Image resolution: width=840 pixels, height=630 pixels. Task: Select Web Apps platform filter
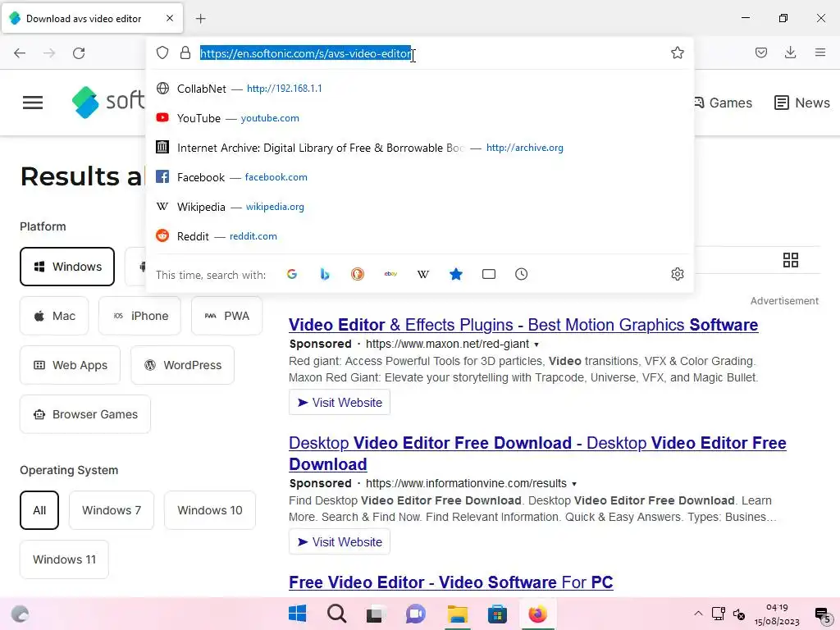pos(71,365)
